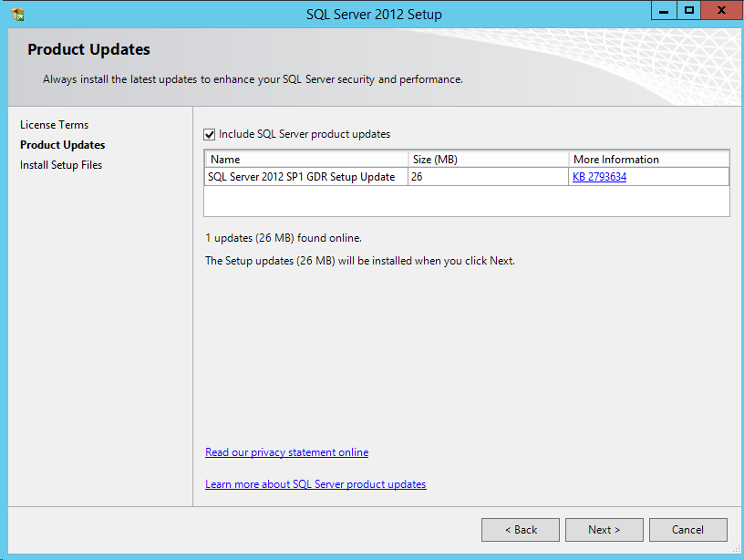
Task: Uncheck Include SQL Server product updates
Action: (x=210, y=134)
